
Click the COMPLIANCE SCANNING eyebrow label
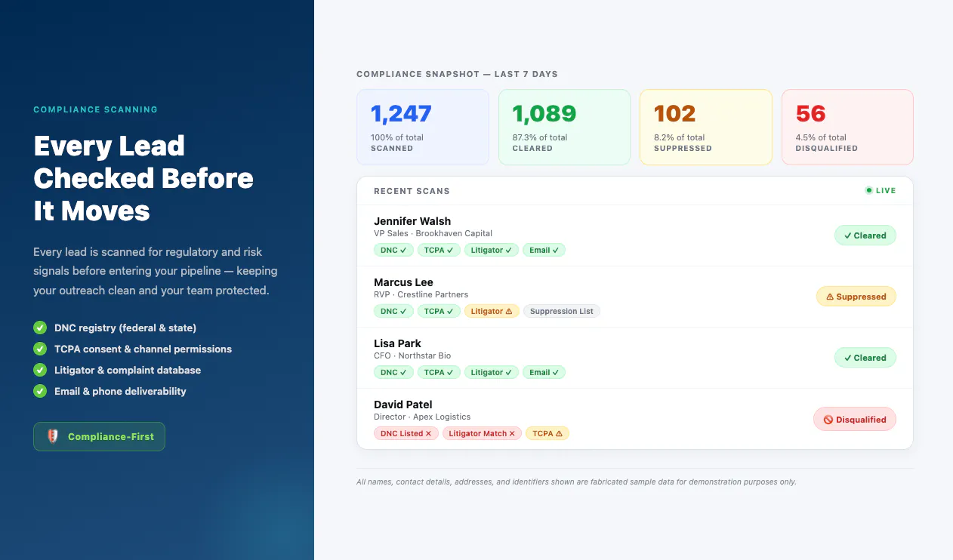click(95, 109)
